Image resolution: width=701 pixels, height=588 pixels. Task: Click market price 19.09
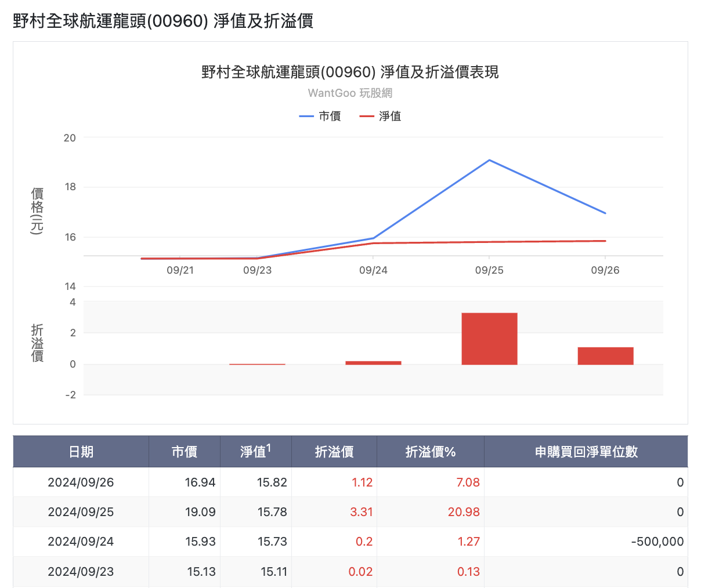tap(200, 512)
